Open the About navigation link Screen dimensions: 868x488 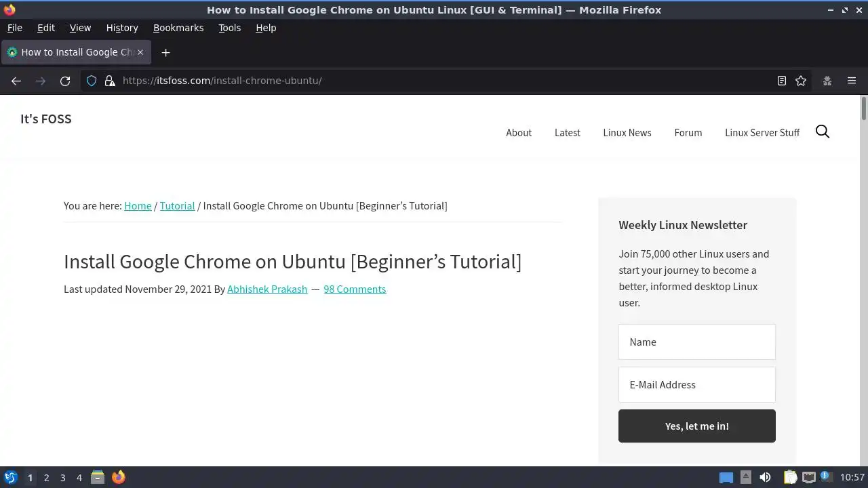(519, 132)
